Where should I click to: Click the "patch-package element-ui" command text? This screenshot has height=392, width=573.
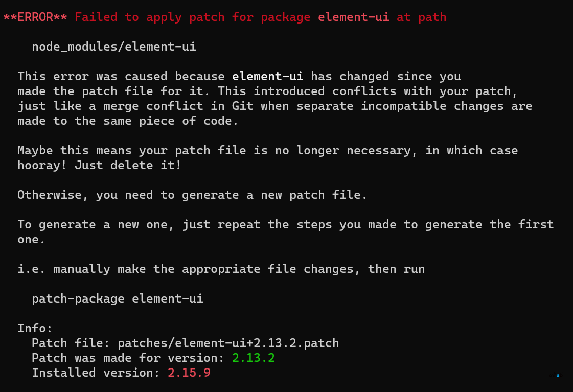tap(117, 299)
